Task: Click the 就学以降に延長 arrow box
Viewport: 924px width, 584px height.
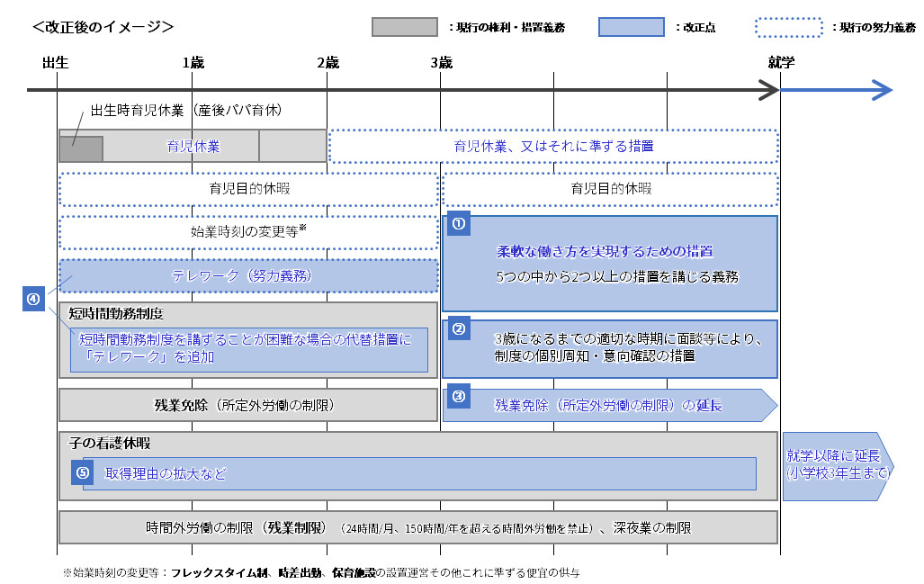Action: tap(837, 465)
